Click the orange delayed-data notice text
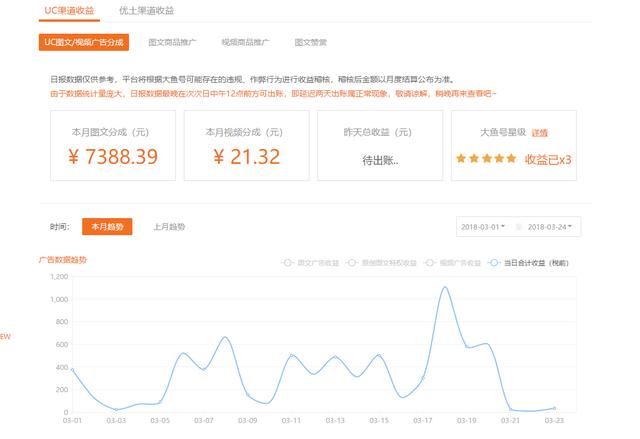Screen dimensions: 640x439 click(x=273, y=94)
